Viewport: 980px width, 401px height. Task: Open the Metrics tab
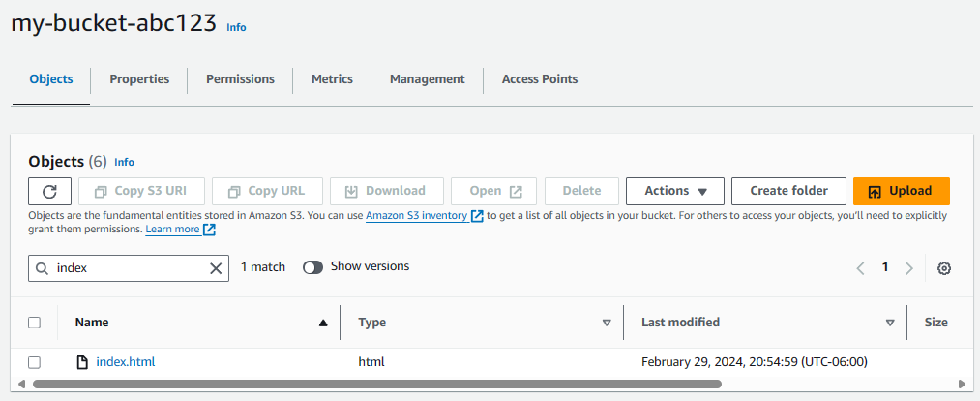332,79
